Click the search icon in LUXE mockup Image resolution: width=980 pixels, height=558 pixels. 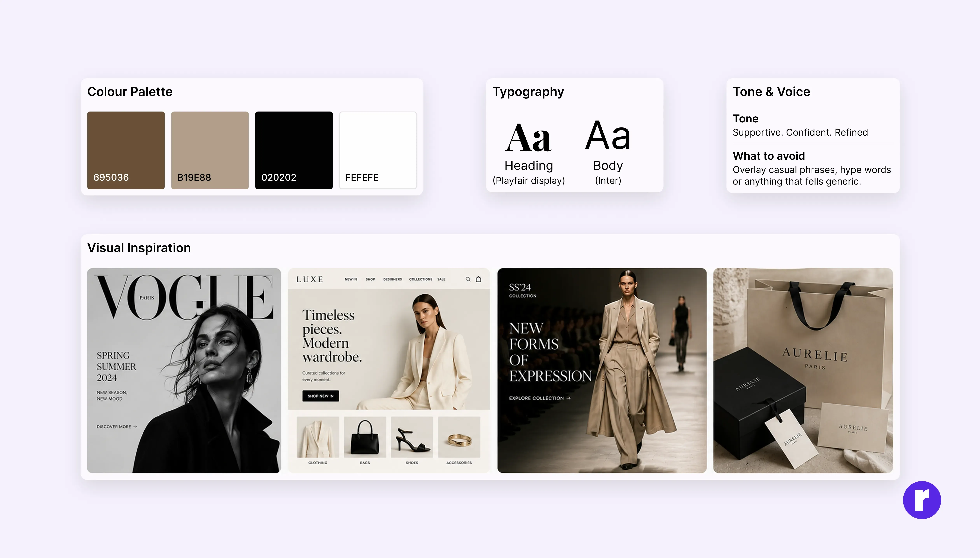click(468, 279)
